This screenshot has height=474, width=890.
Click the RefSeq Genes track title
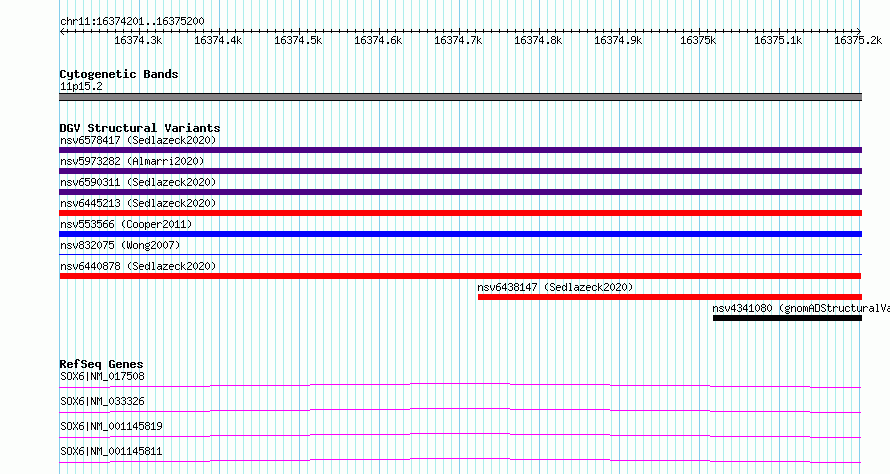click(x=102, y=364)
